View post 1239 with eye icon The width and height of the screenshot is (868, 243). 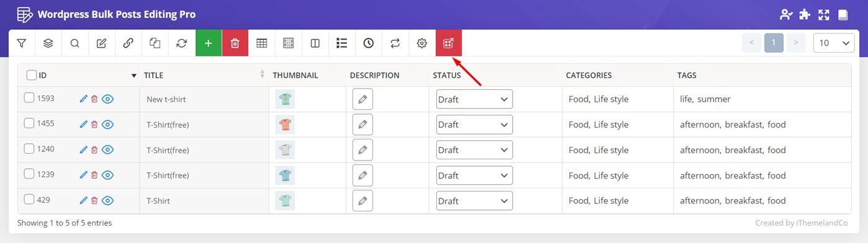(107, 175)
